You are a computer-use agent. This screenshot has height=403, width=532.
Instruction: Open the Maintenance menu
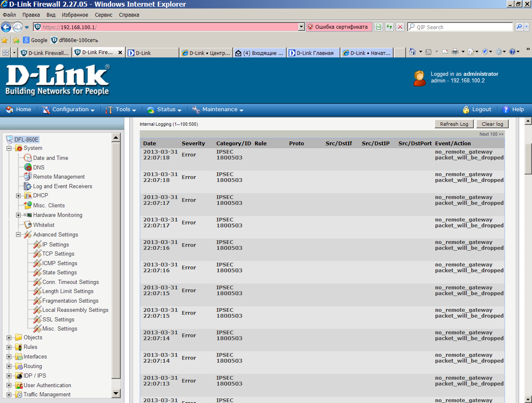218,109
